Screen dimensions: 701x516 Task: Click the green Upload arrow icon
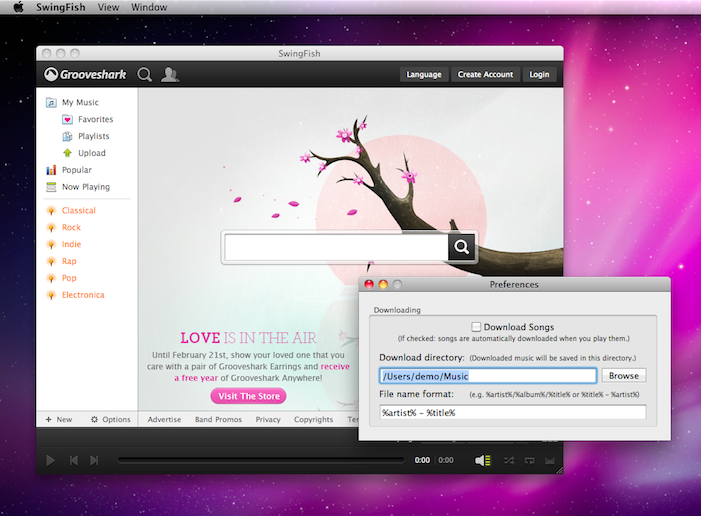pyautogui.click(x=68, y=153)
